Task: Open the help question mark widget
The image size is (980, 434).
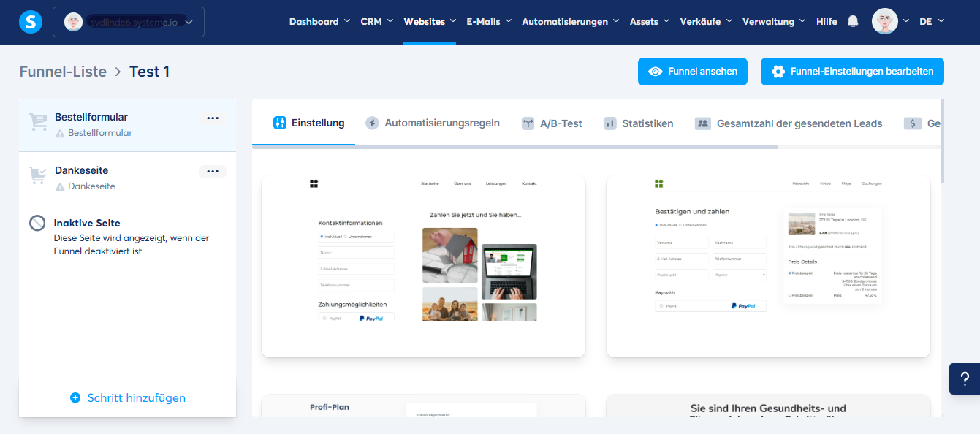Action: pos(965,379)
